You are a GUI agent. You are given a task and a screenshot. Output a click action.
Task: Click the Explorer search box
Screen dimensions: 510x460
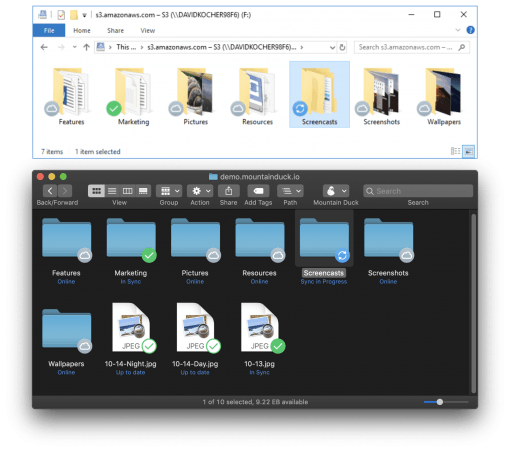click(412, 47)
